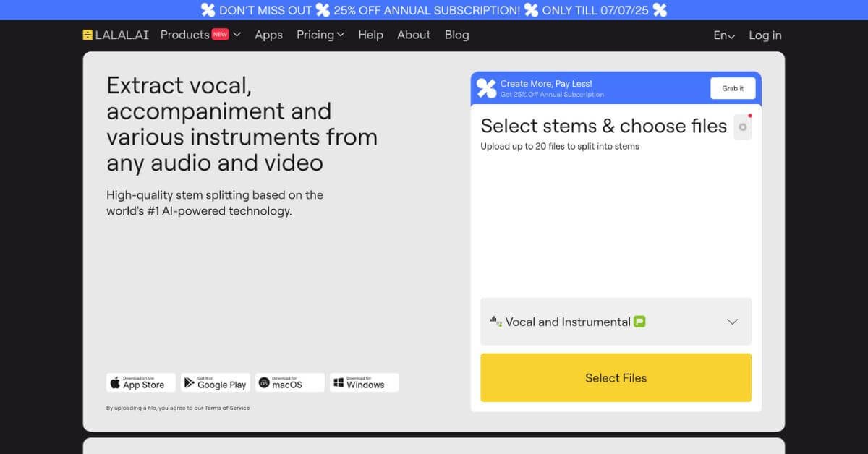Open the Pricing dropdown
This screenshot has width=868, height=454.
click(x=320, y=35)
